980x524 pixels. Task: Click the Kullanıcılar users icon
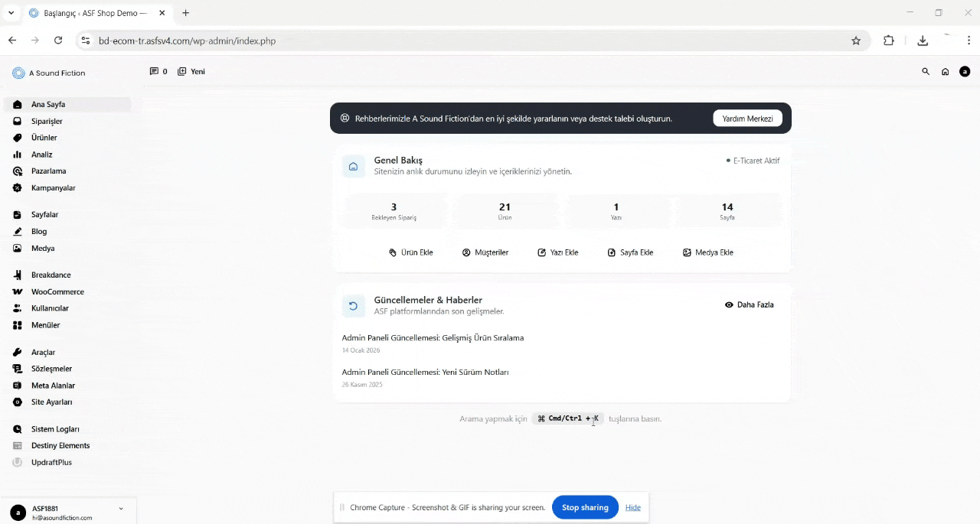coord(17,308)
